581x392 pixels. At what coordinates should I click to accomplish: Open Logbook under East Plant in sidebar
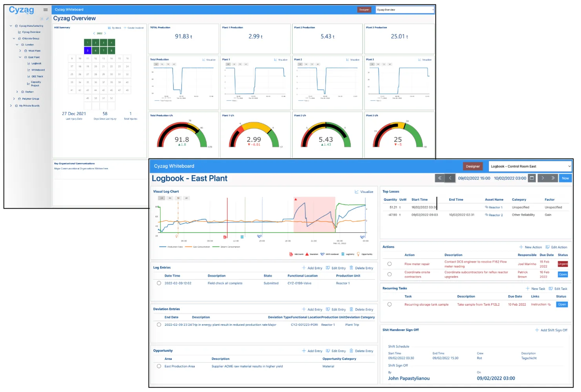click(35, 64)
